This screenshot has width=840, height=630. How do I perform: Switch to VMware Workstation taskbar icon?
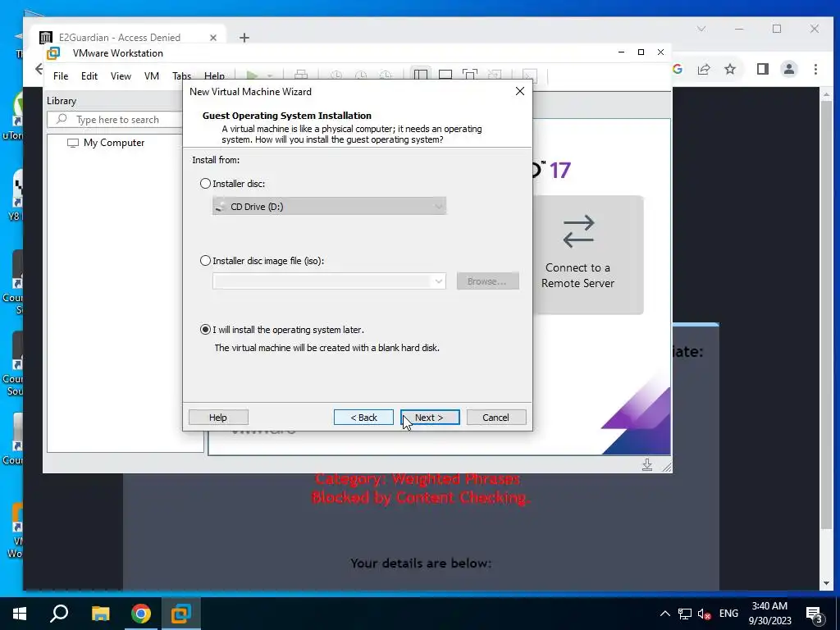(x=181, y=614)
